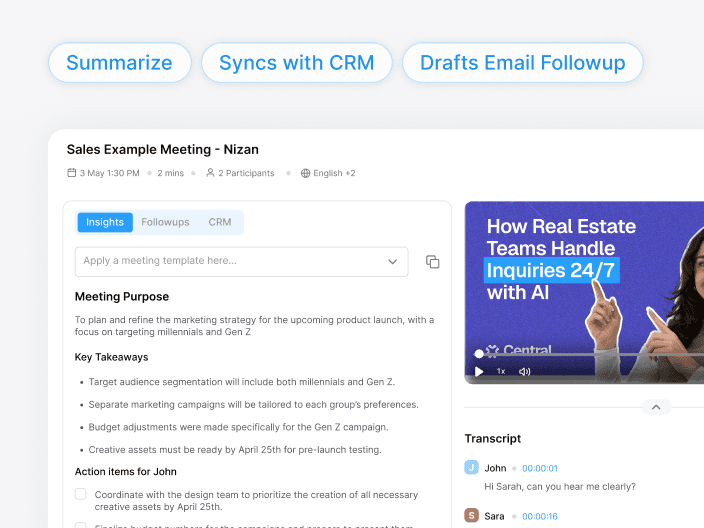Switch to the Insights tab
Image resolution: width=704 pixels, height=528 pixels.
click(x=105, y=222)
